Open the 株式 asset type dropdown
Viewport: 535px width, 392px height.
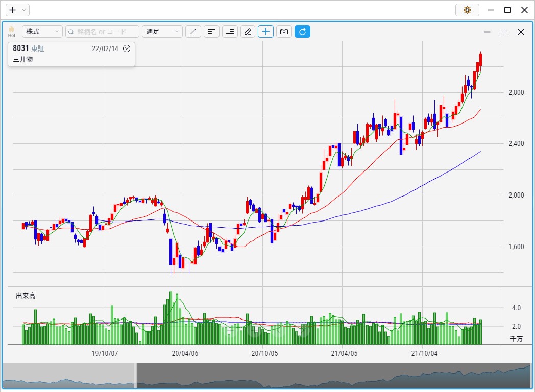click(x=42, y=32)
